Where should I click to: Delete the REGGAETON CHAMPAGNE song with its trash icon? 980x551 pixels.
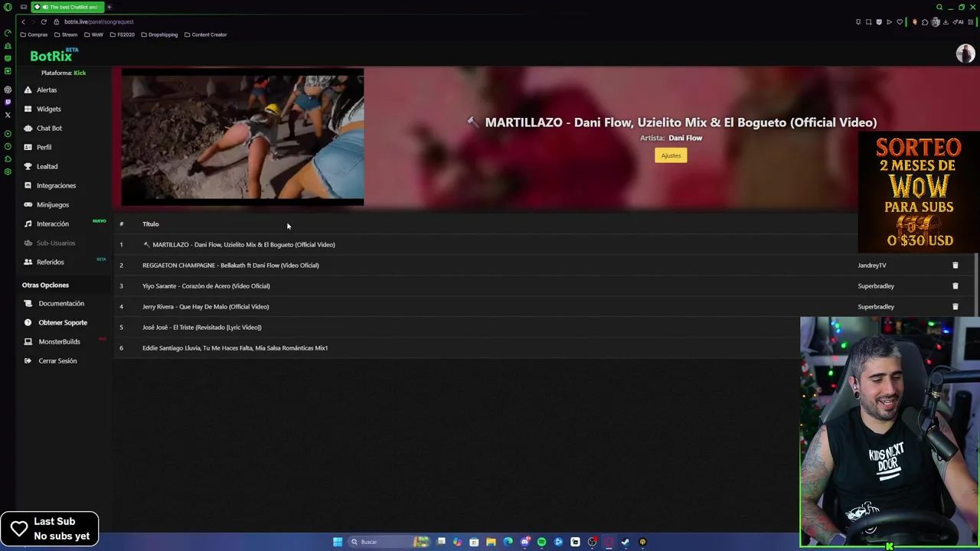coord(955,265)
